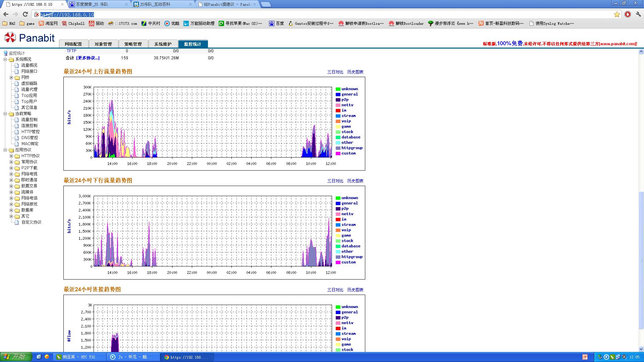Bookmark page using the star icon
Viewport: 644px width, 362px height.
(617, 14)
